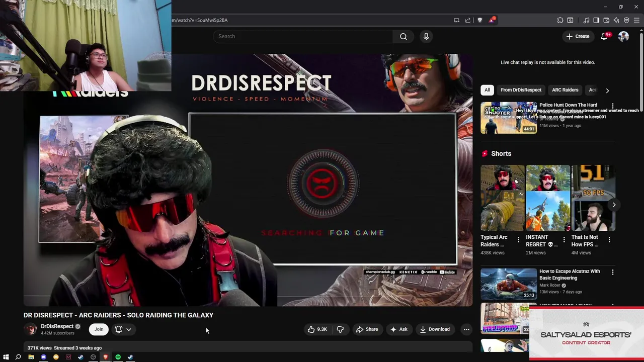This screenshot has height=362, width=644.
Task: Open Brave Shields panel in address bar
Action: (479, 20)
